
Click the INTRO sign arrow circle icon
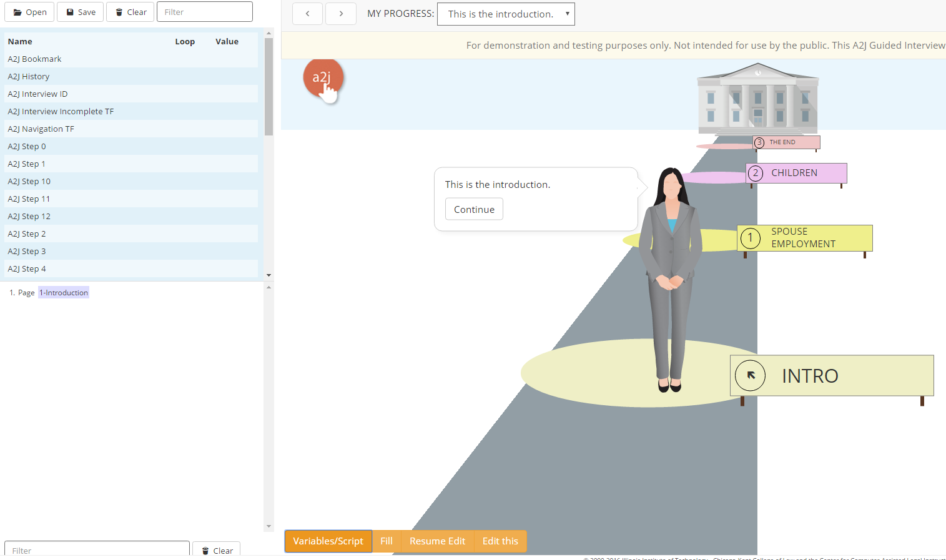750,375
